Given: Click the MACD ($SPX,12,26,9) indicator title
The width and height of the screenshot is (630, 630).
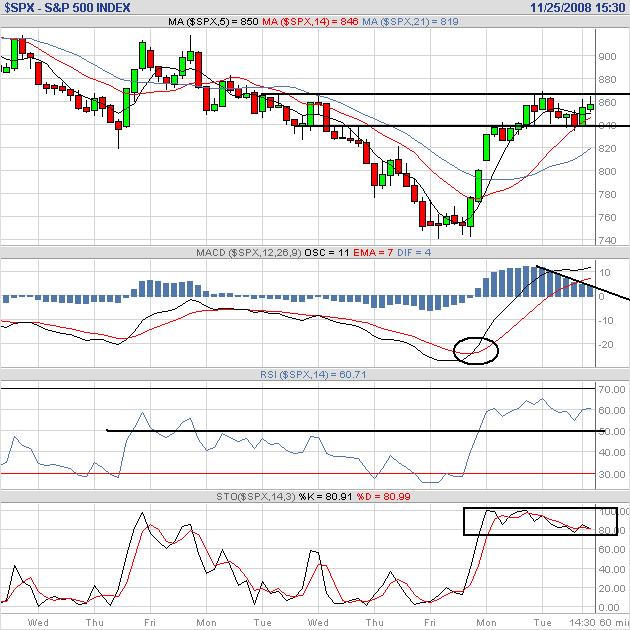Looking at the screenshot, I should point(249,253).
